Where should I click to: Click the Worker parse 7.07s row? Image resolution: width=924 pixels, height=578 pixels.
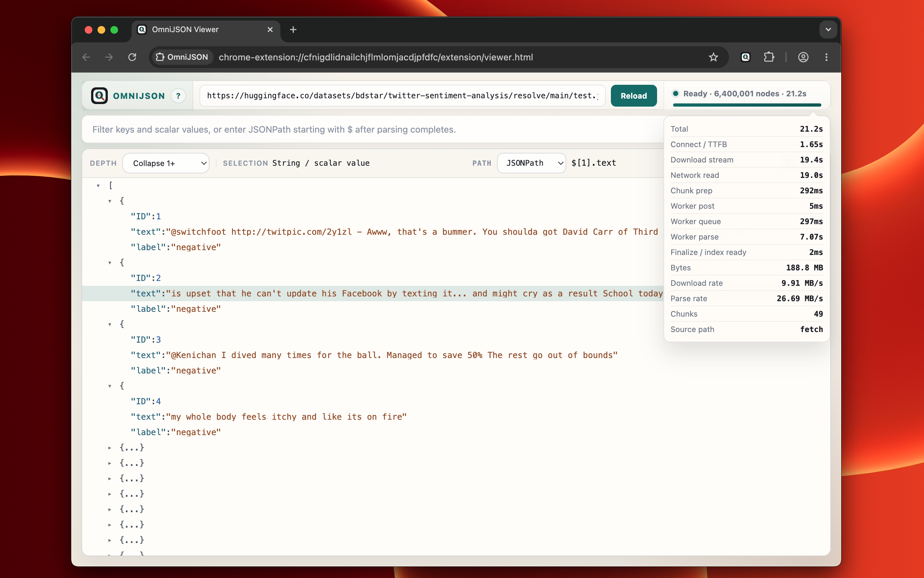(747, 237)
